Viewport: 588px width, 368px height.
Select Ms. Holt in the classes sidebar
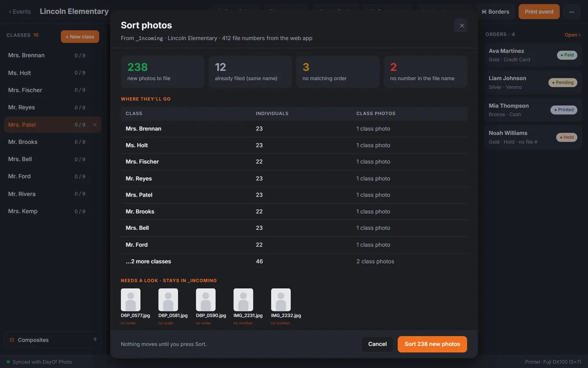click(53, 73)
